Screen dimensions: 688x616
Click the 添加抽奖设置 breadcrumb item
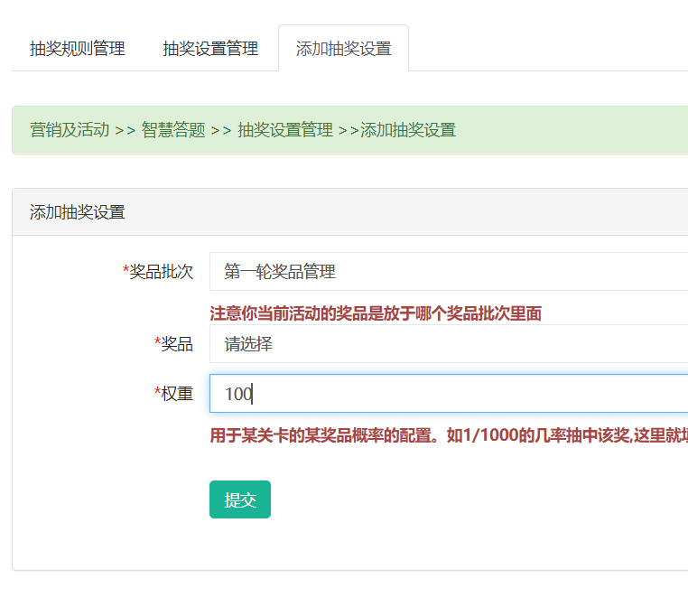coord(408,130)
